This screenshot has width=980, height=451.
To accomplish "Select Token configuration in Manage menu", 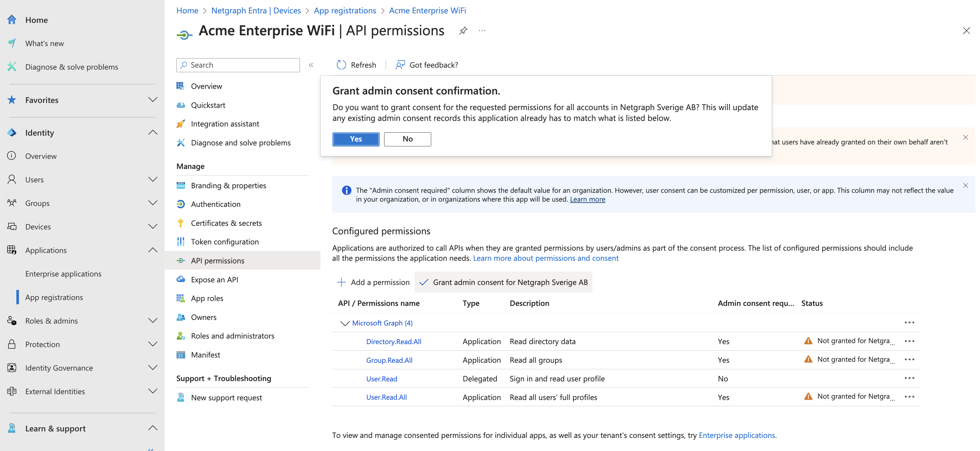I will point(224,242).
